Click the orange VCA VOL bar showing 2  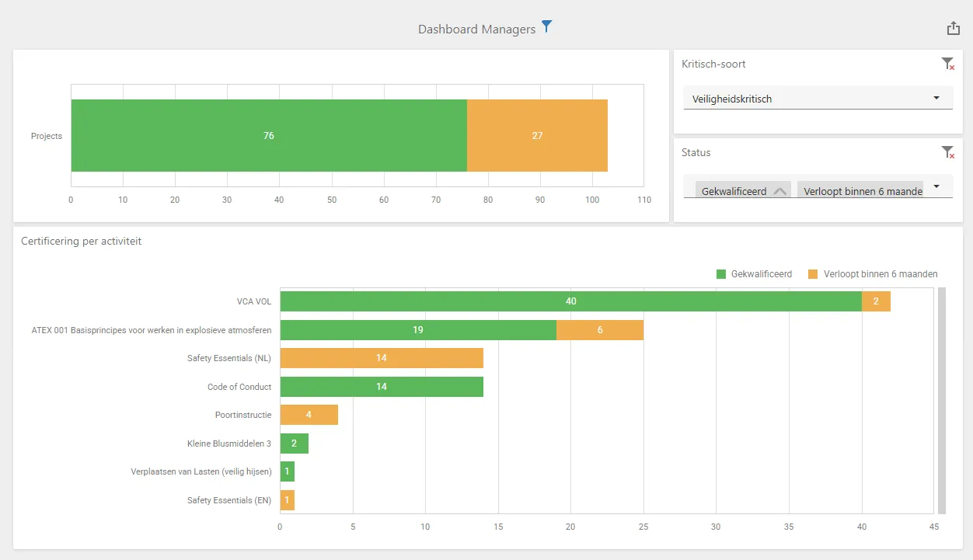pos(876,301)
